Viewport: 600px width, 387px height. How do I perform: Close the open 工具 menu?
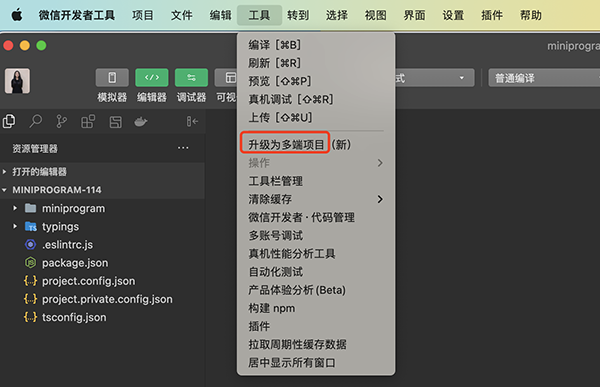point(259,15)
